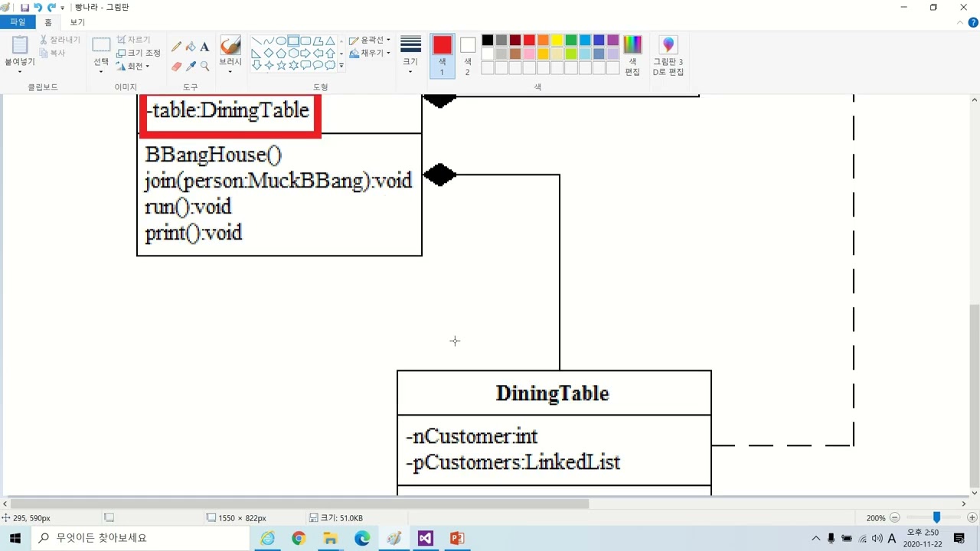Viewport: 980px width, 551px height.
Task: Pick the Diamond shape
Action: tap(269, 54)
